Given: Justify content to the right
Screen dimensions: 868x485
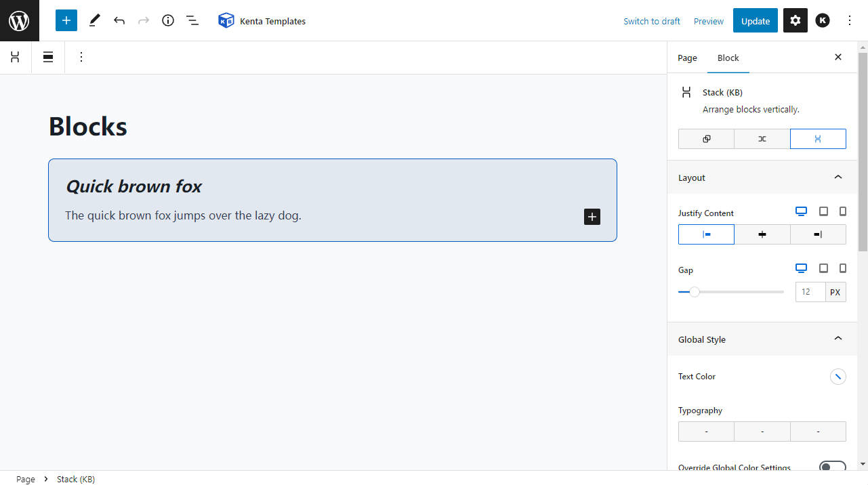Looking at the screenshot, I should point(818,234).
